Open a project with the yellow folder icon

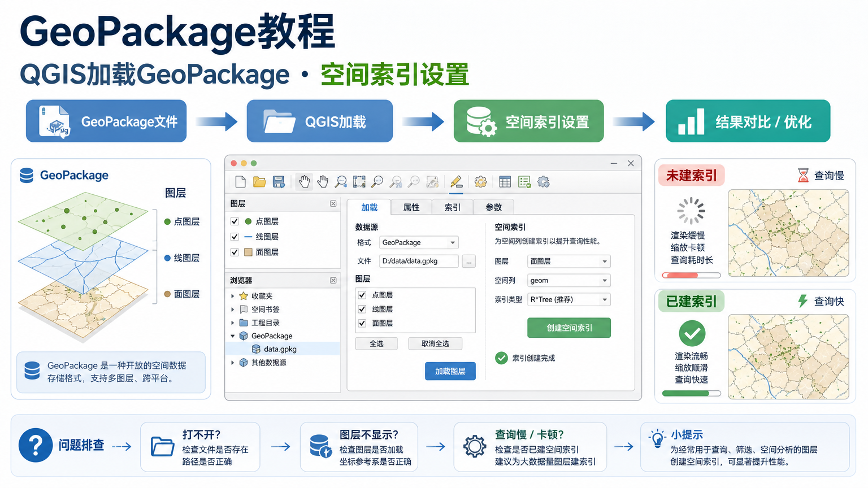point(259,182)
